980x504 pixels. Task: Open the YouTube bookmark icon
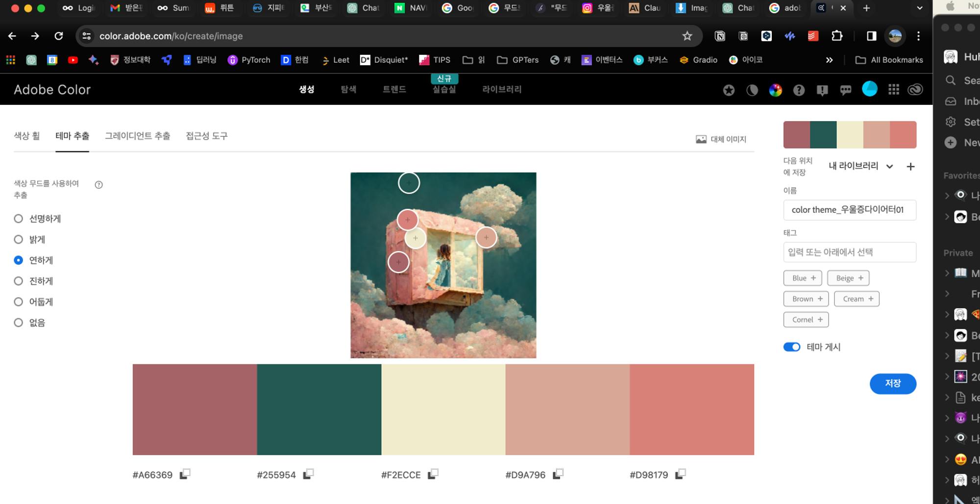(73, 60)
